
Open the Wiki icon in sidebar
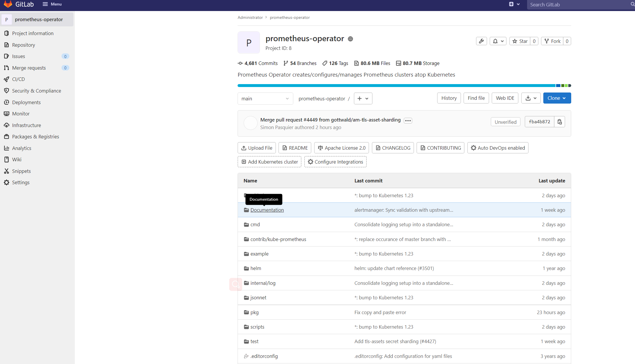click(6, 160)
